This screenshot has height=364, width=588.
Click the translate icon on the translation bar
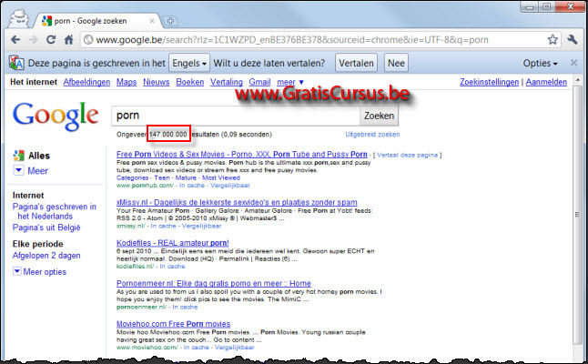coord(16,63)
